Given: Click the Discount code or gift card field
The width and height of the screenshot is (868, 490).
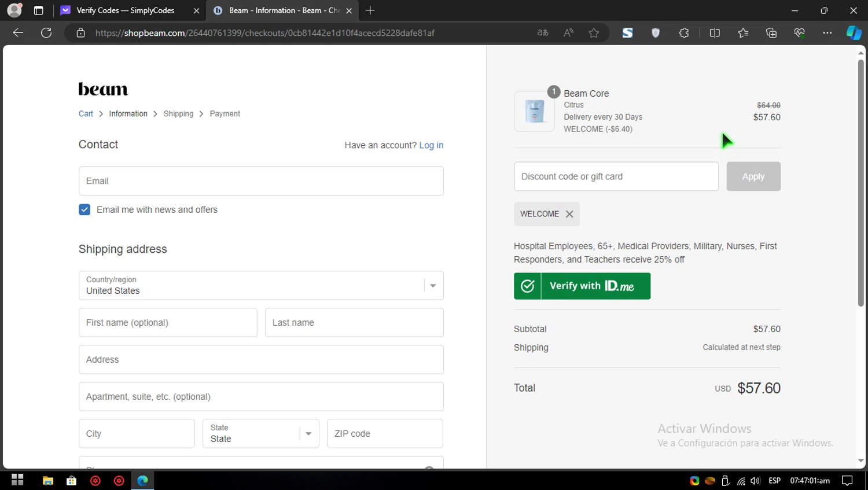Looking at the screenshot, I should [x=616, y=176].
